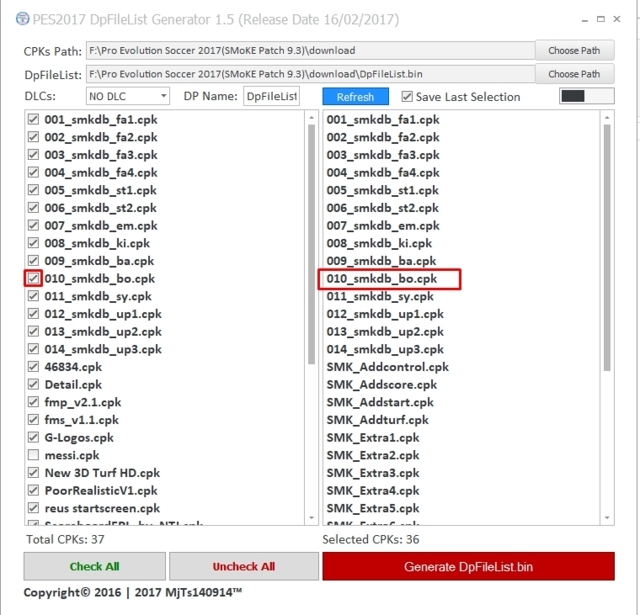The image size is (640, 615).
Task: Uncheck 005_smkdb_st1.cpk checkbox
Action: (33, 190)
